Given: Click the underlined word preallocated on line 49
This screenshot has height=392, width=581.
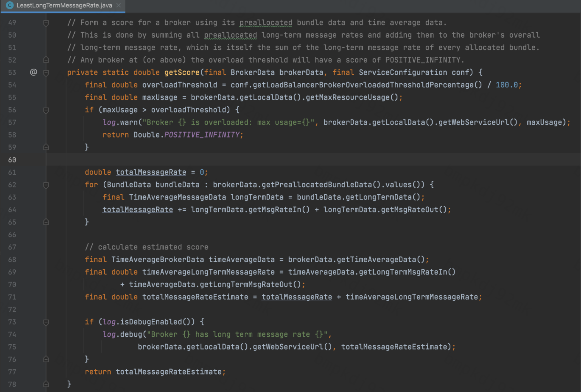Looking at the screenshot, I should pyautogui.click(x=266, y=22).
